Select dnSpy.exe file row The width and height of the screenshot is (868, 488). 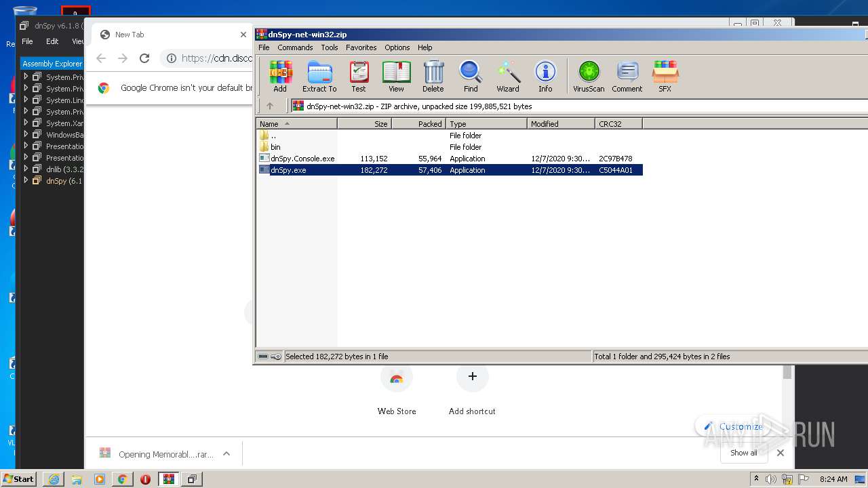tap(450, 170)
